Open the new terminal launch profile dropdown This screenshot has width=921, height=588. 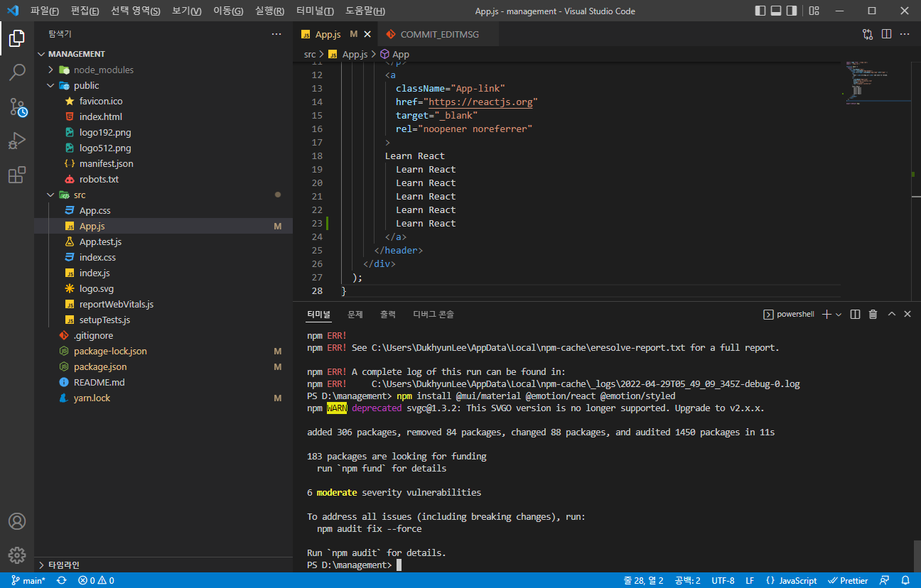839,314
